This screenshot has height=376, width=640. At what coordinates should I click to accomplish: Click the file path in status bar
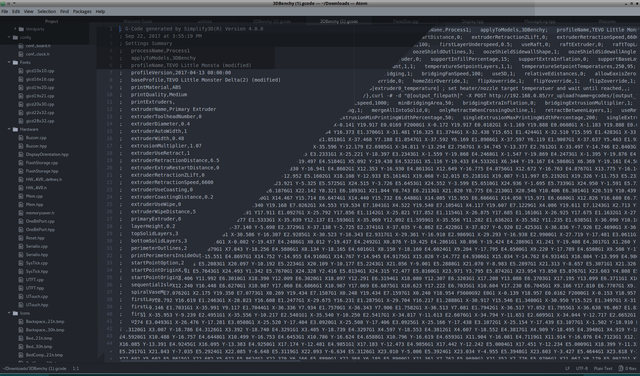point(34,368)
